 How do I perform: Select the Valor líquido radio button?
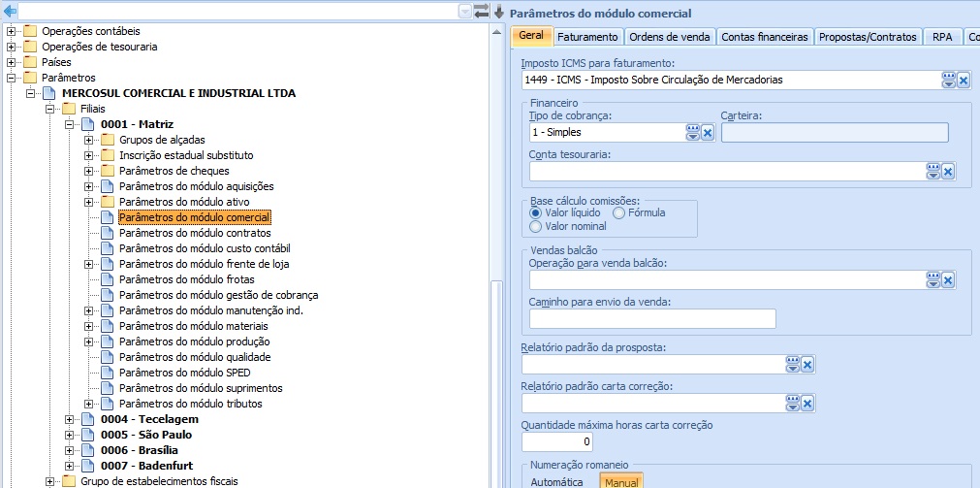[x=535, y=212]
